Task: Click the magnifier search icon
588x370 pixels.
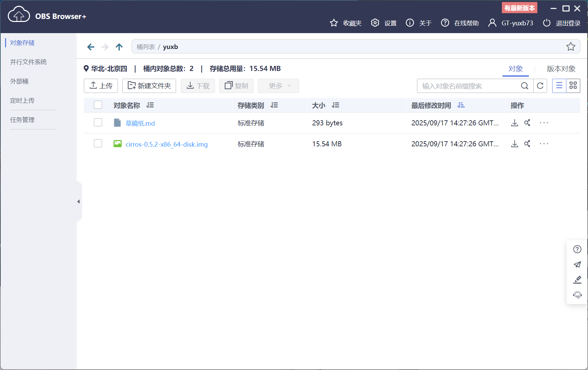Action: pyautogui.click(x=524, y=86)
